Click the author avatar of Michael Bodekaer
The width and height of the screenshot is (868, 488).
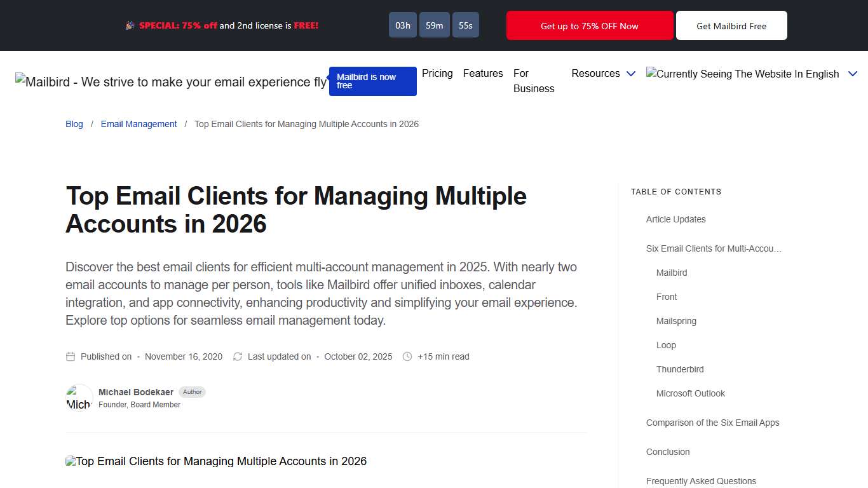[x=79, y=397]
